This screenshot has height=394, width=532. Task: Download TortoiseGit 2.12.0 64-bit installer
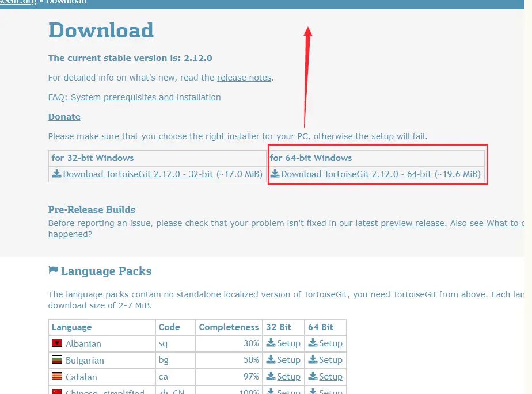coord(356,174)
